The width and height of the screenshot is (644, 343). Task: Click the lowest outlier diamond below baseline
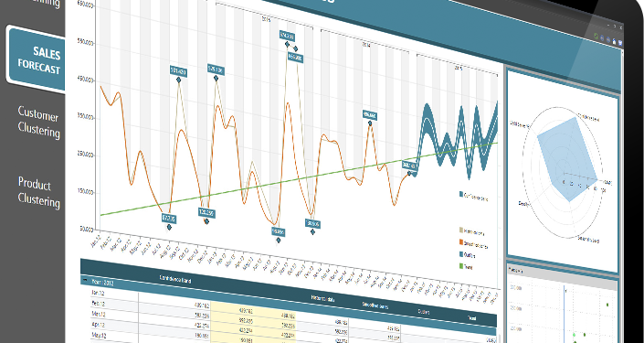[278, 241]
